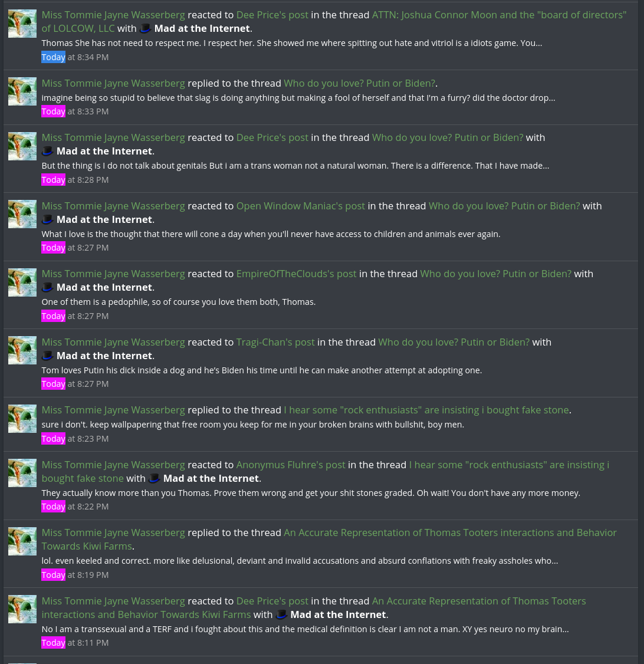Click the top hat icon after 'bought fake stone with'
This screenshot has width=644, height=664.
(x=154, y=478)
